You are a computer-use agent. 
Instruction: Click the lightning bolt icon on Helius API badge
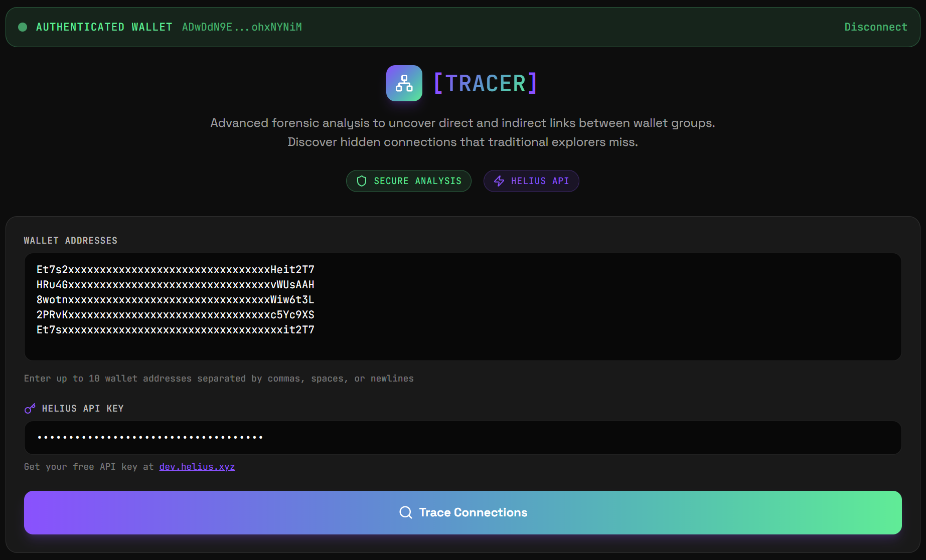tap(499, 181)
